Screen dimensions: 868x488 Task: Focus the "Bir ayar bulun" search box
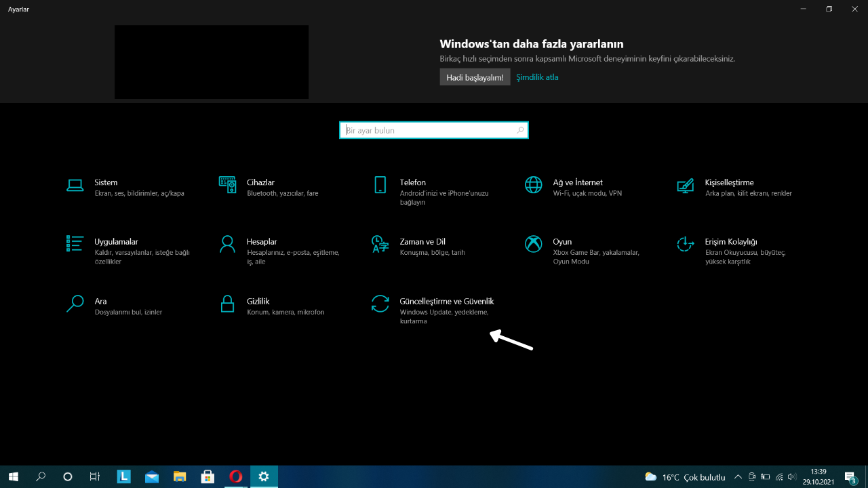(x=427, y=130)
